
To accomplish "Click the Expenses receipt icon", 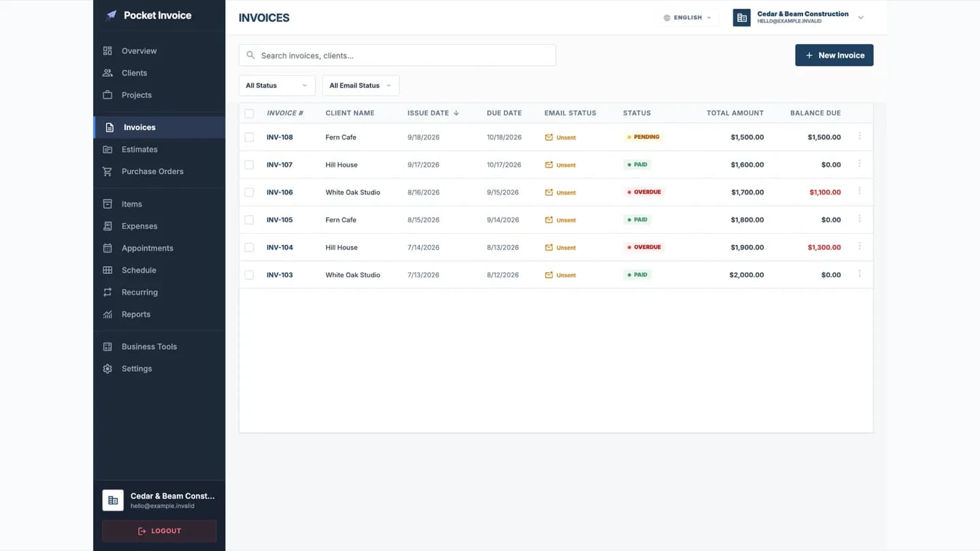I will tap(108, 226).
